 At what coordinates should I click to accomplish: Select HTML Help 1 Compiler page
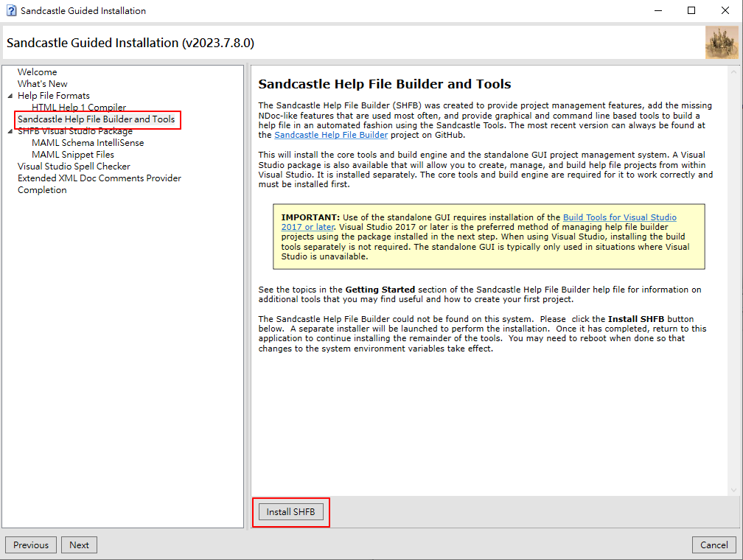tap(79, 107)
